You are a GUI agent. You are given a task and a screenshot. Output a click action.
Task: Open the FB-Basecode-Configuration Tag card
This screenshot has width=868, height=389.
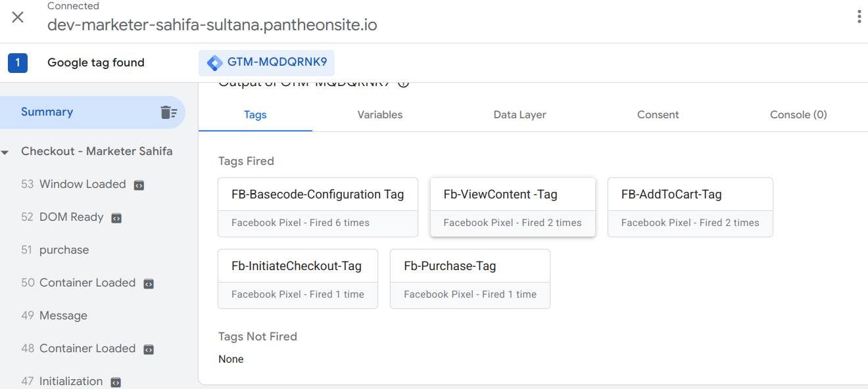[318, 207]
